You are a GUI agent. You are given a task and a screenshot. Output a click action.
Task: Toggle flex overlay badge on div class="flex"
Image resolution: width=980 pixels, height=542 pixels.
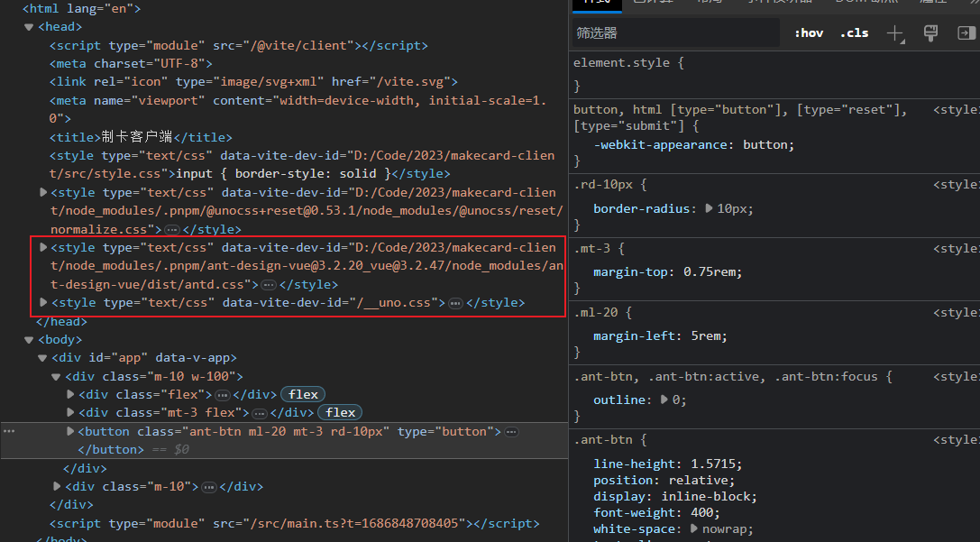pos(303,394)
